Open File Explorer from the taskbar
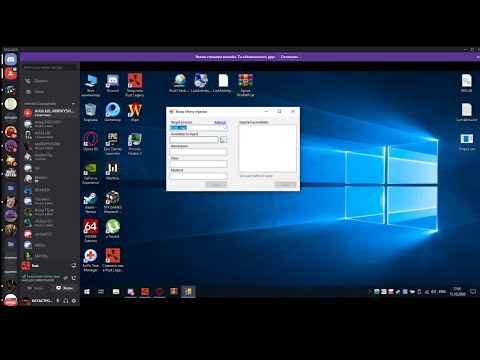This screenshot has height=360, width=480. pyautogui.click(x=116, y=292)
